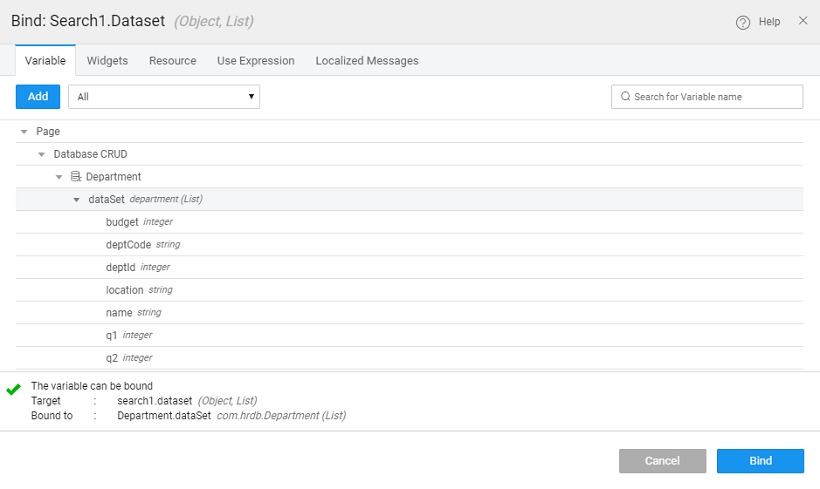820x489 pixels.
Task: Cancel the binding dialog
Action: tap(662, 461)
